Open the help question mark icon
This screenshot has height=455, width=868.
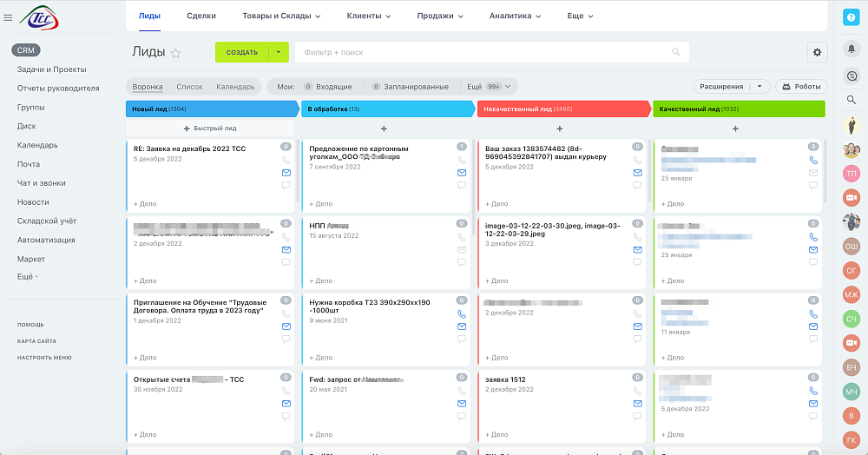click(x=851, y=17)
